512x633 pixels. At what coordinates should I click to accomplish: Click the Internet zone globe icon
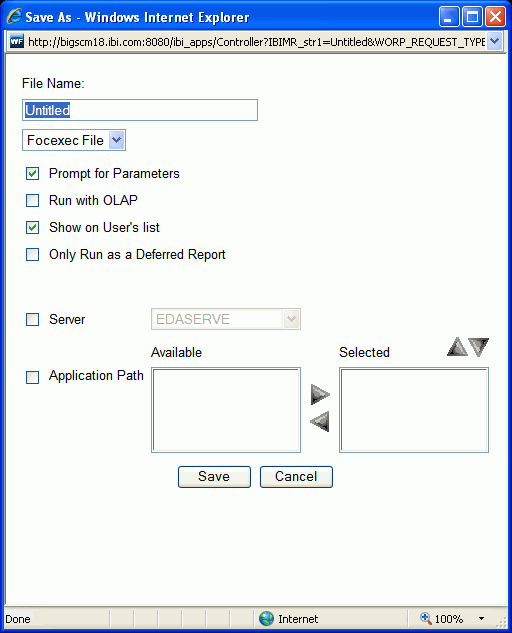266,618
